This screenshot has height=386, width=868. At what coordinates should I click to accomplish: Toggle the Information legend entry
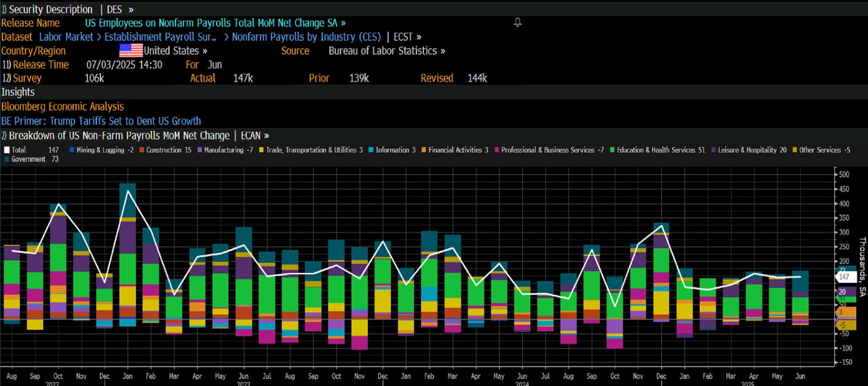coord(392,150)
